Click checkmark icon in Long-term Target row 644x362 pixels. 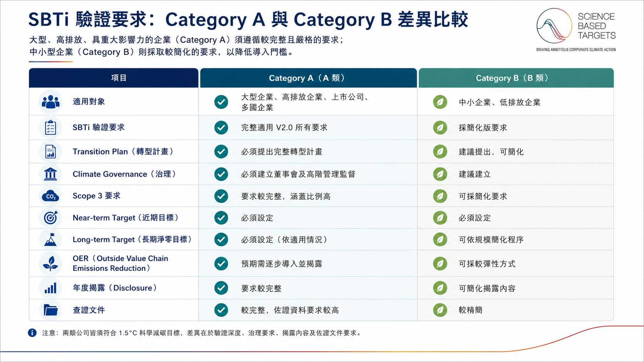coord(221,240)
